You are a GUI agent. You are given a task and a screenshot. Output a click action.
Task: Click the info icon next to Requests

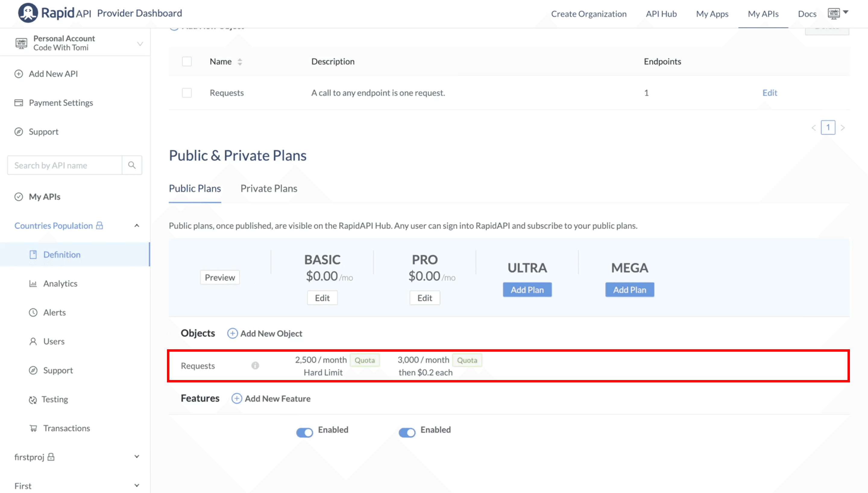(255, 366)
